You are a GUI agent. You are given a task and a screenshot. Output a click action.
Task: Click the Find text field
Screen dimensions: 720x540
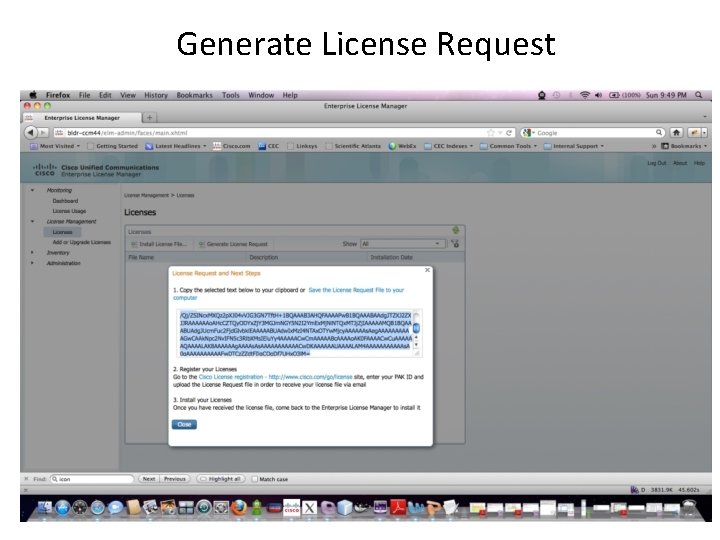point(92,479)
